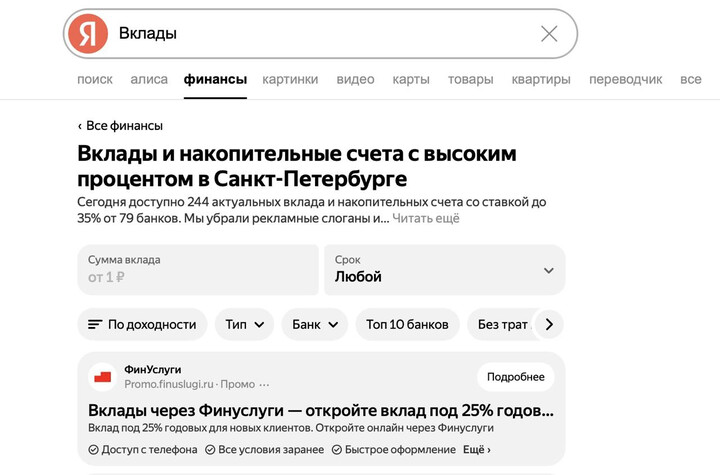This screenshot has width=720, height=475.
Task: Open the переводчик tab
Action: [x=625, y=80]
